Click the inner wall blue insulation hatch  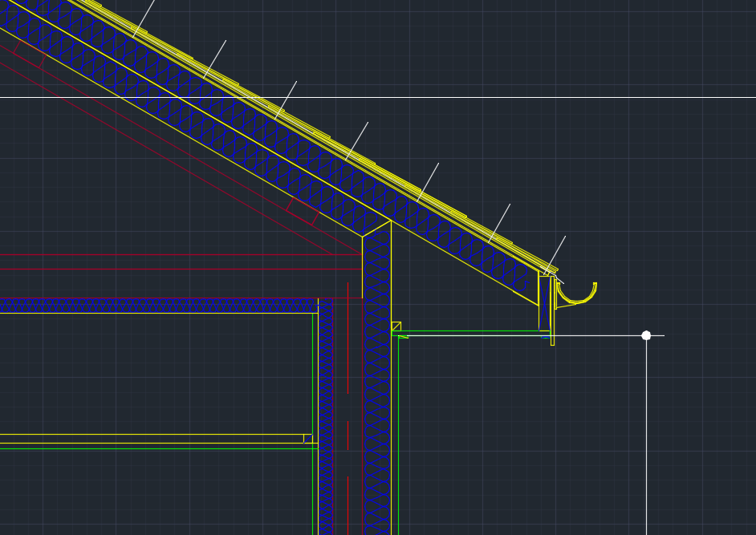coord(325,401)
